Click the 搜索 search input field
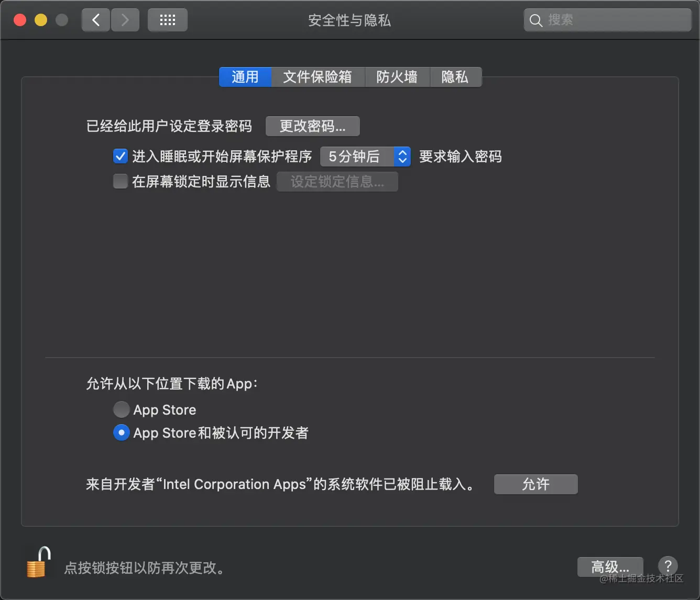 click(x=608, y=20)
